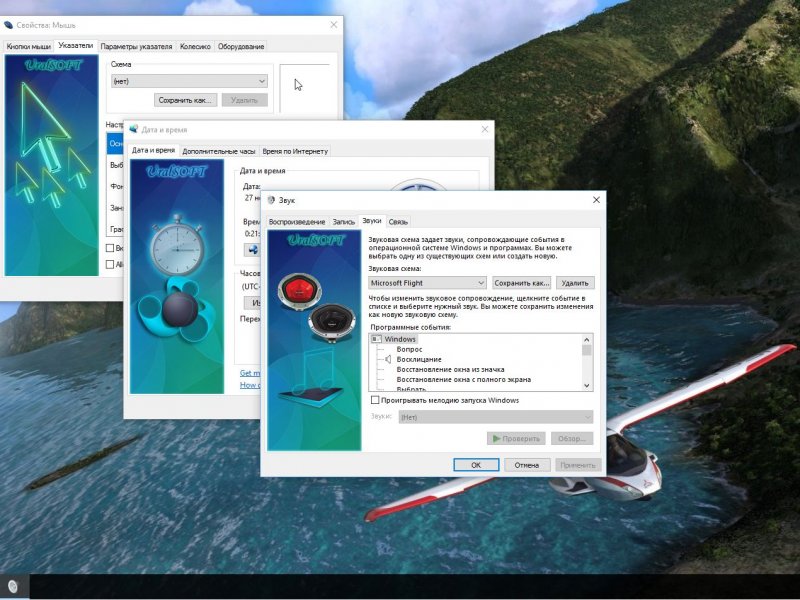Screen dimensions: 800x600
Task: Click the Из... time zone button in Date and Time
Action: 252,303
